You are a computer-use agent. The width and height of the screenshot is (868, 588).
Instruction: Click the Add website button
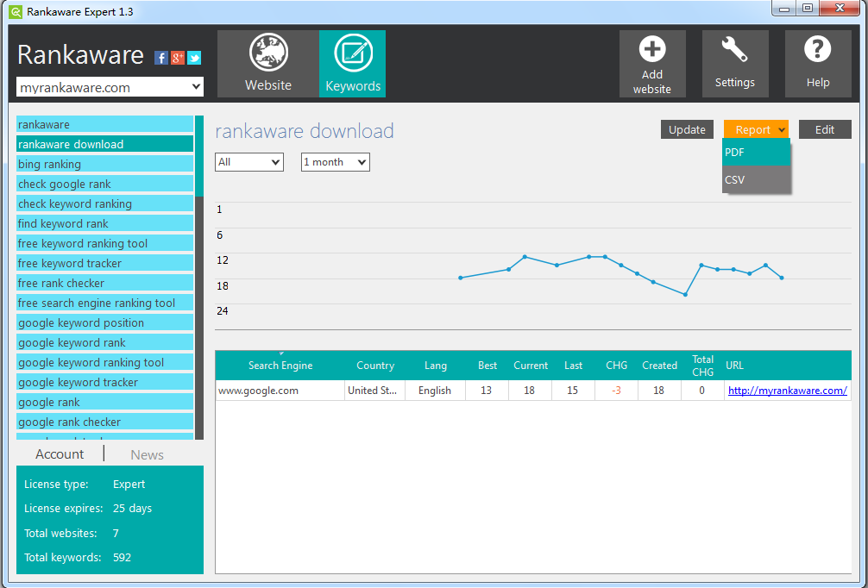pyautogui.click(x=652, y=64)
